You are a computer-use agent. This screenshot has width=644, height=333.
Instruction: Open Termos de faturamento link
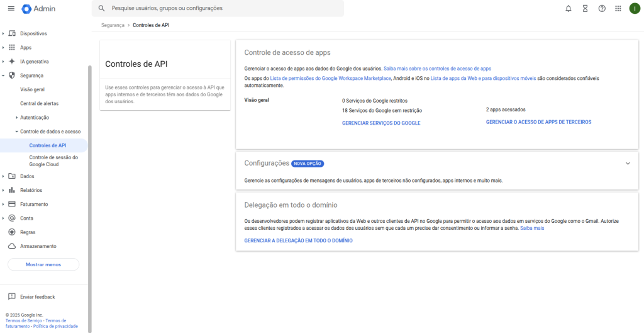pyautogui.click(x=36, y=323)
